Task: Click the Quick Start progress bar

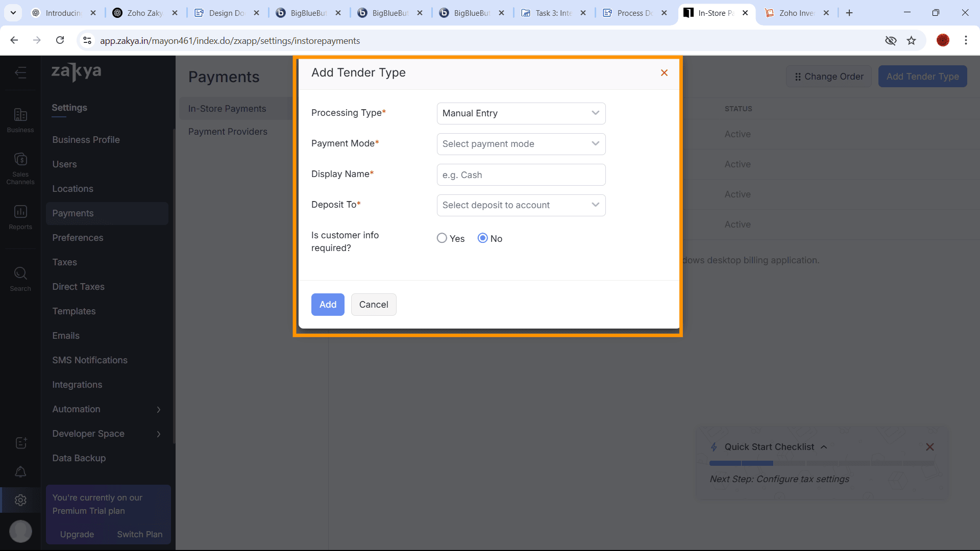Action: point(822,463)
